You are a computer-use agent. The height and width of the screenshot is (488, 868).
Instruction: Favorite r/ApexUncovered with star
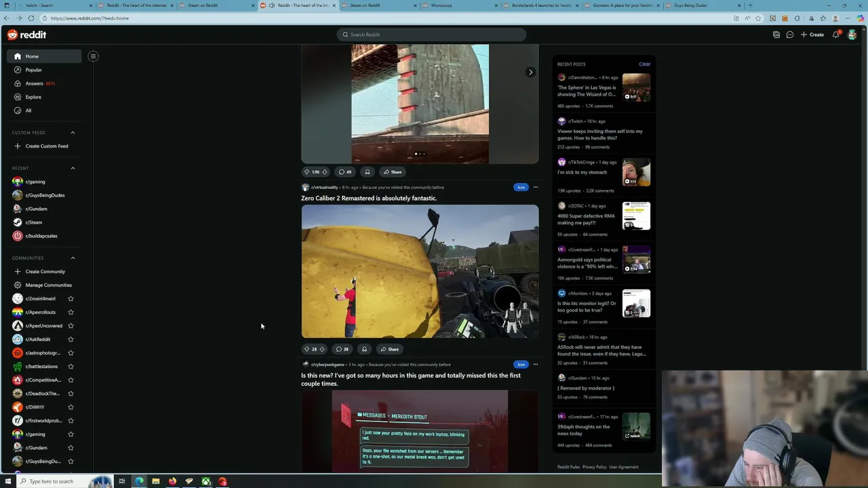(x=71, y=325)
